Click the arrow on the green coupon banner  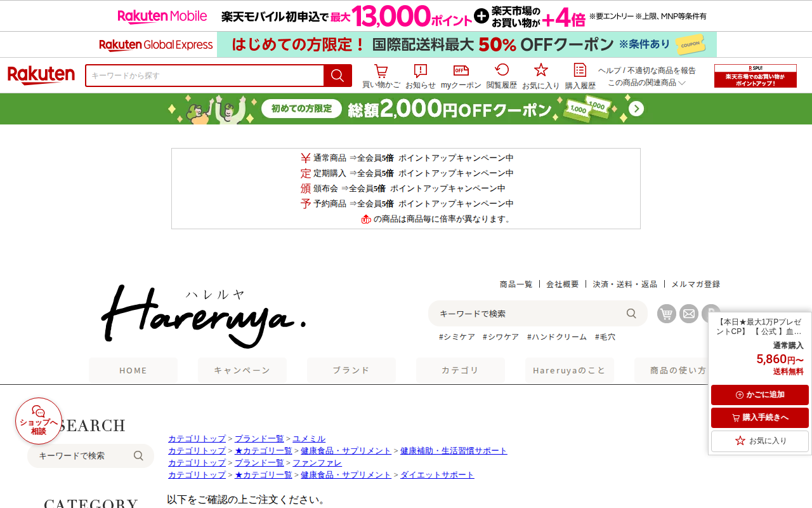[x=636, y=109]
